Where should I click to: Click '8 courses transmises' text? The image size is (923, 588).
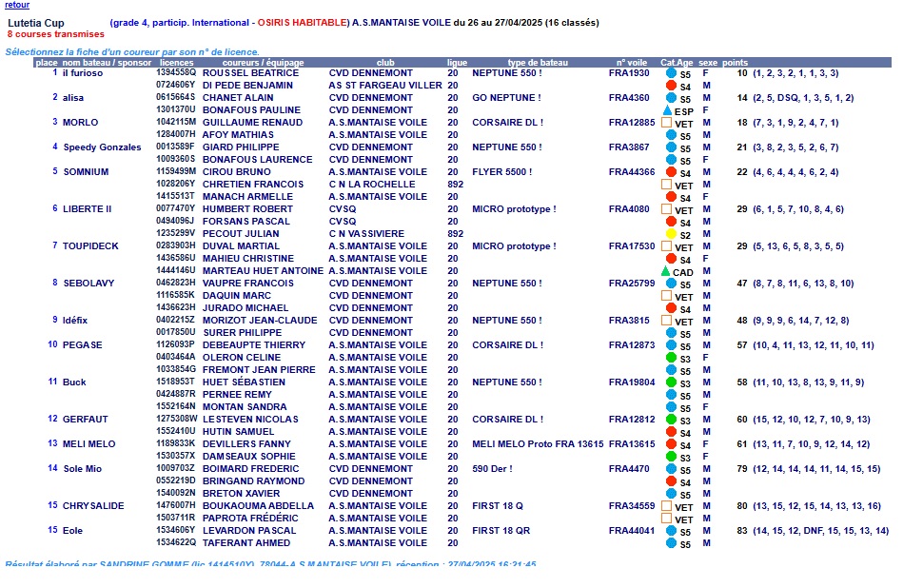pyautogui.click(x=56, y=34)
